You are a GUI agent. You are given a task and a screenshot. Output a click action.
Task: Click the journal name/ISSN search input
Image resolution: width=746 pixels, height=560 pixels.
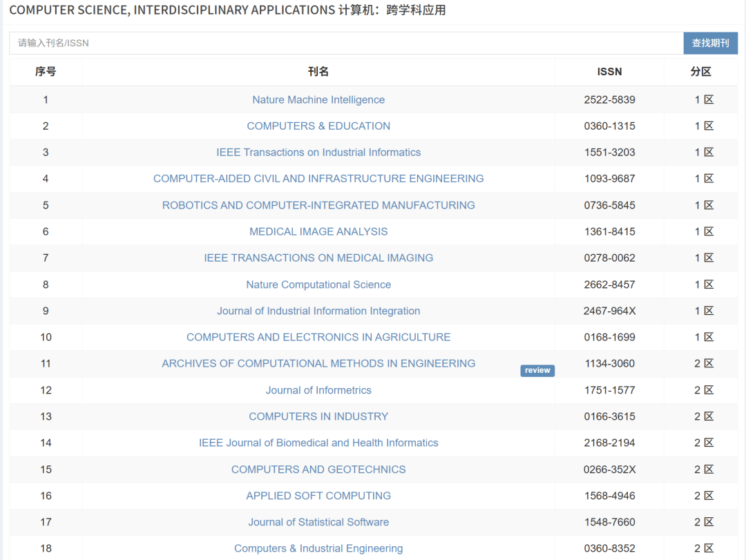346,44
